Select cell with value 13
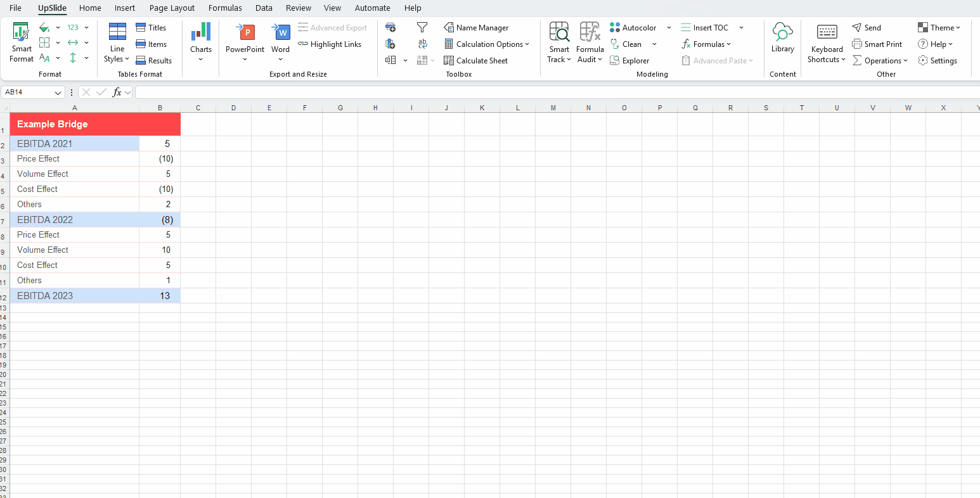The height and width of the screenshot is (498, 980). (x=160, y=296)
